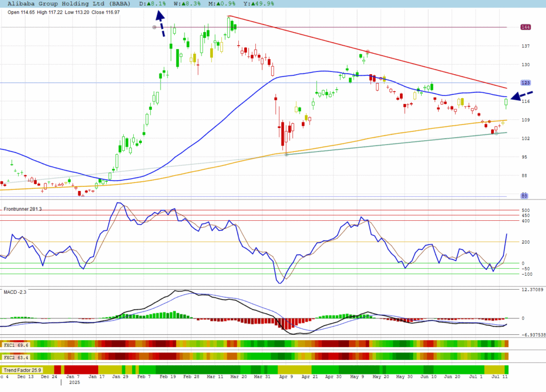Image resolution: width=546 pixels, height=392 pixels.
Task: Click the blue 123 price level tag
Action: coord(525,83)
